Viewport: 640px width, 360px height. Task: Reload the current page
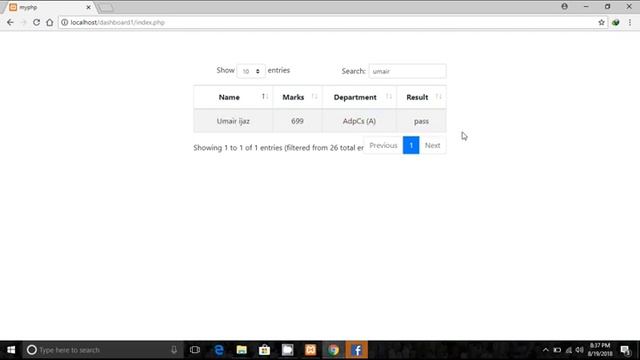click(36, 22)
